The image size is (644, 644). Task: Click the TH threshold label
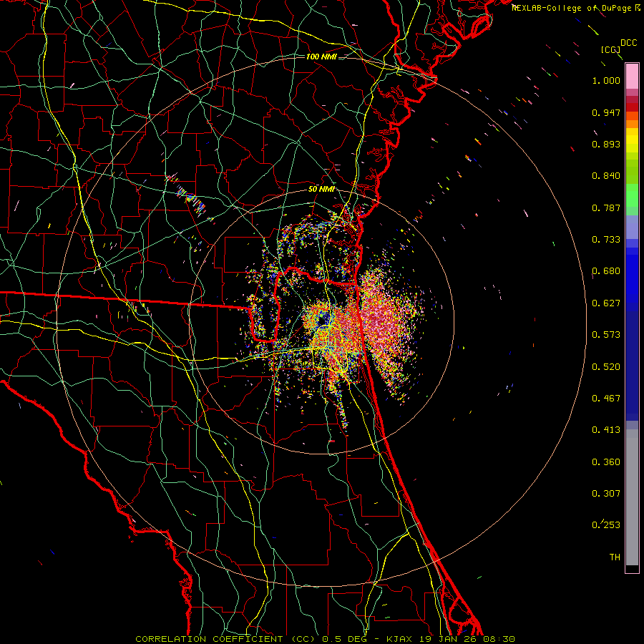[615, 557]
